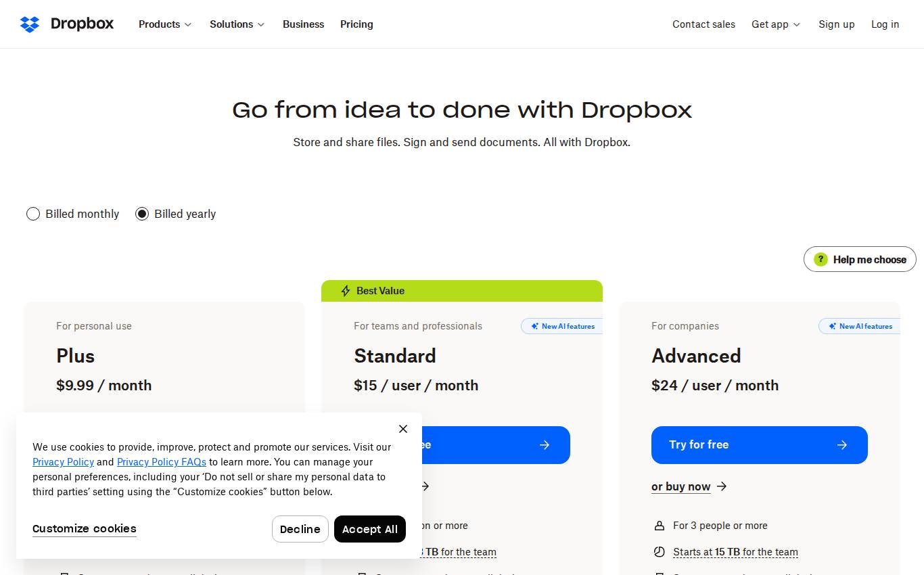The width and height of the screenshot is (924, 575).
Task: Click the Advanced plan title
Action: [696, 356]
